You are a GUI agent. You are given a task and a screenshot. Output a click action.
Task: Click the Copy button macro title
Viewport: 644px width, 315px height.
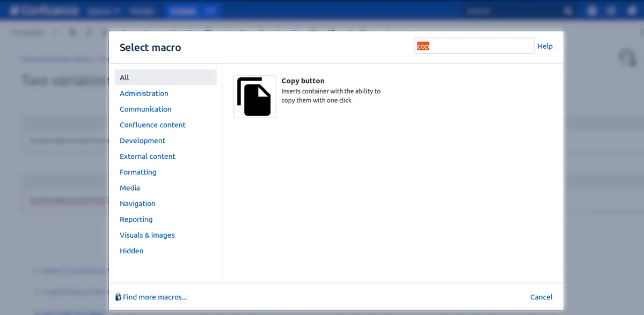[x=303, y=81]
